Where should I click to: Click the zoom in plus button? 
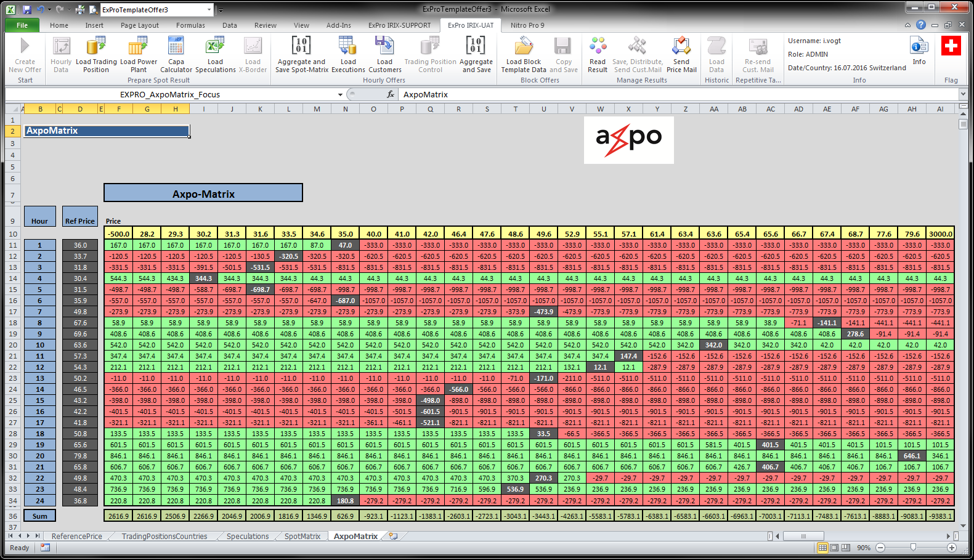952,548
